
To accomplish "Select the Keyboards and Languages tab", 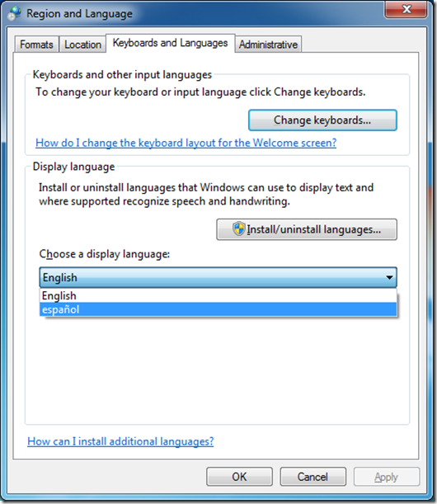I will (x=171, y=43).
